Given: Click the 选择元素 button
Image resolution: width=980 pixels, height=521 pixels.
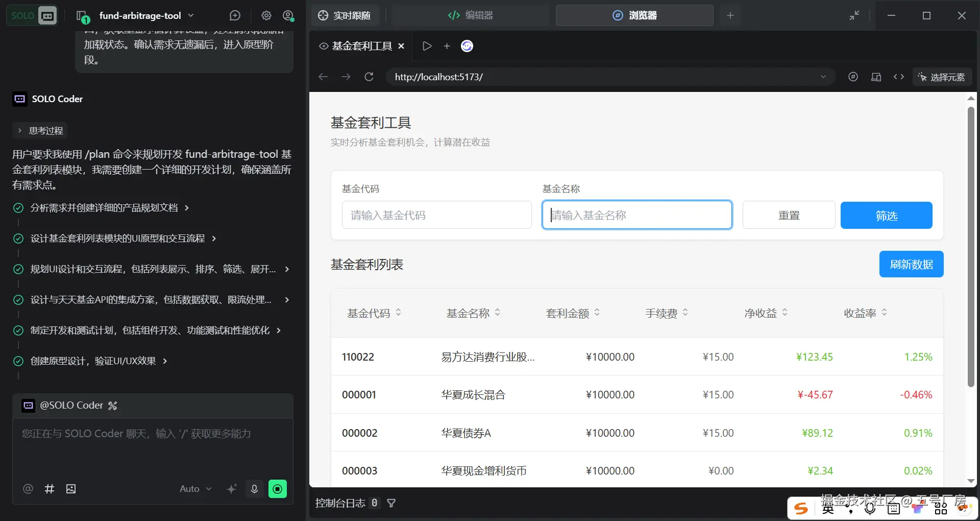Looking at the screenshot, I should [x=942, y=77].
